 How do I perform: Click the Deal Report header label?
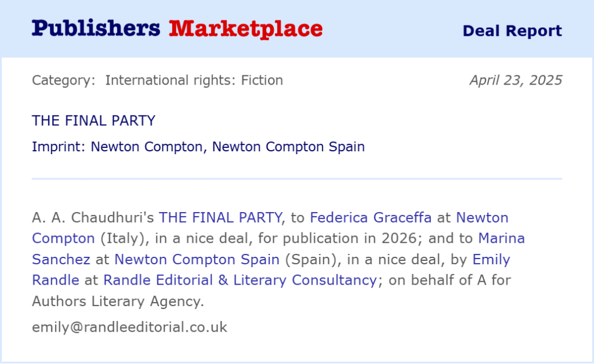(x=512, y=31)
